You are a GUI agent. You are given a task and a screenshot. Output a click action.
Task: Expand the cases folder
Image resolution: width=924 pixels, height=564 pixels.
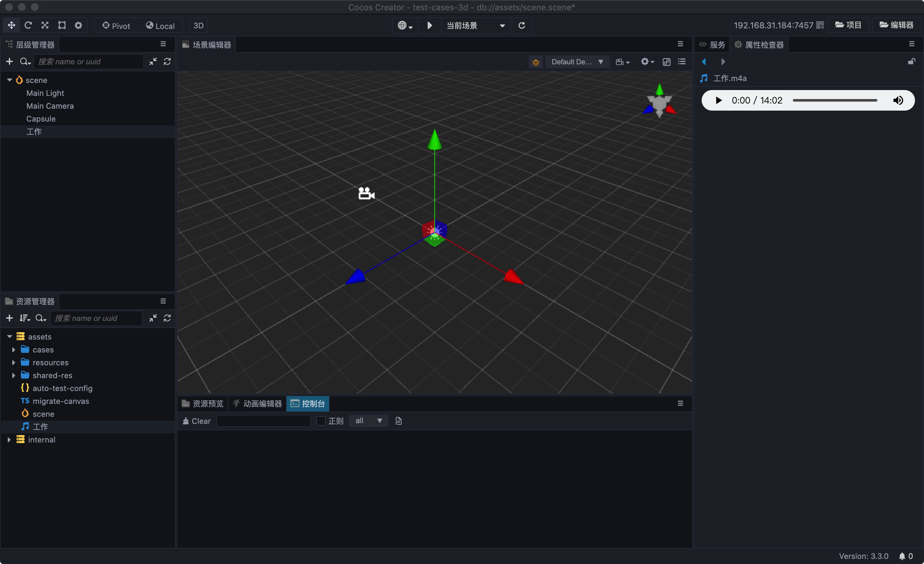tap(13, 350)
